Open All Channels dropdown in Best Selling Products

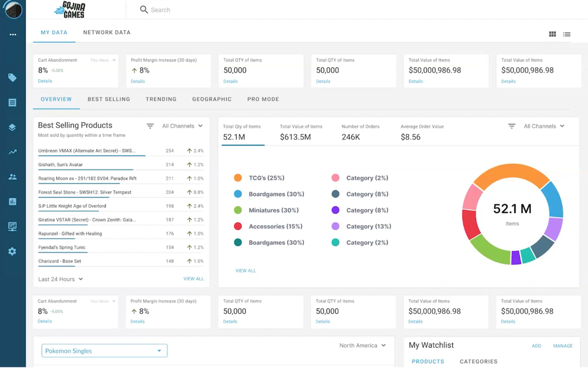click(x=182, y=126)
